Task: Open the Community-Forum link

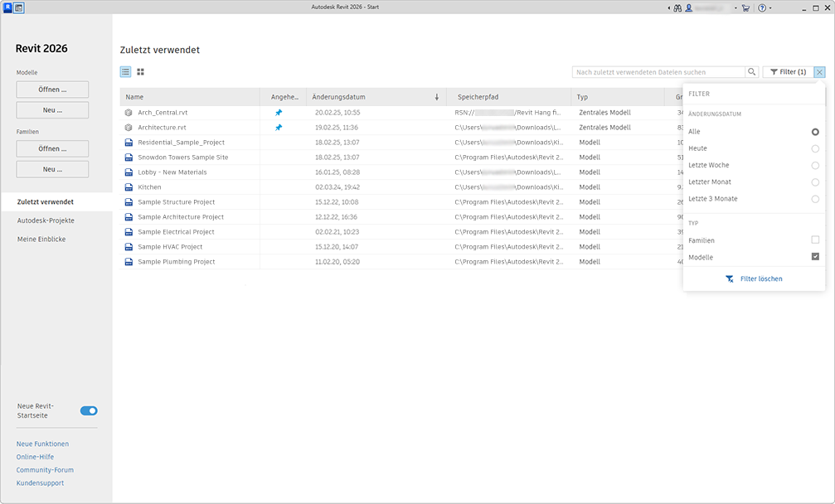Action: pos(45,471)
